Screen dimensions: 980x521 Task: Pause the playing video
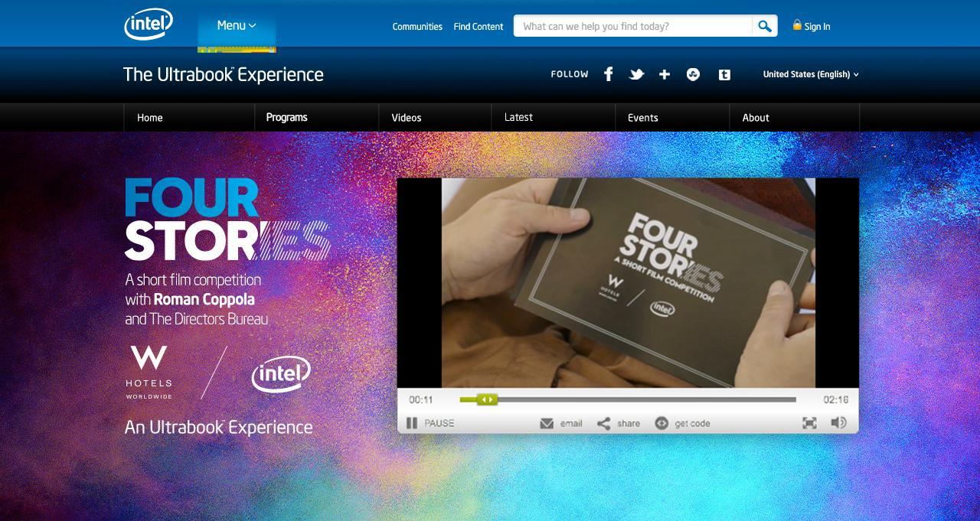click(412, 423)
